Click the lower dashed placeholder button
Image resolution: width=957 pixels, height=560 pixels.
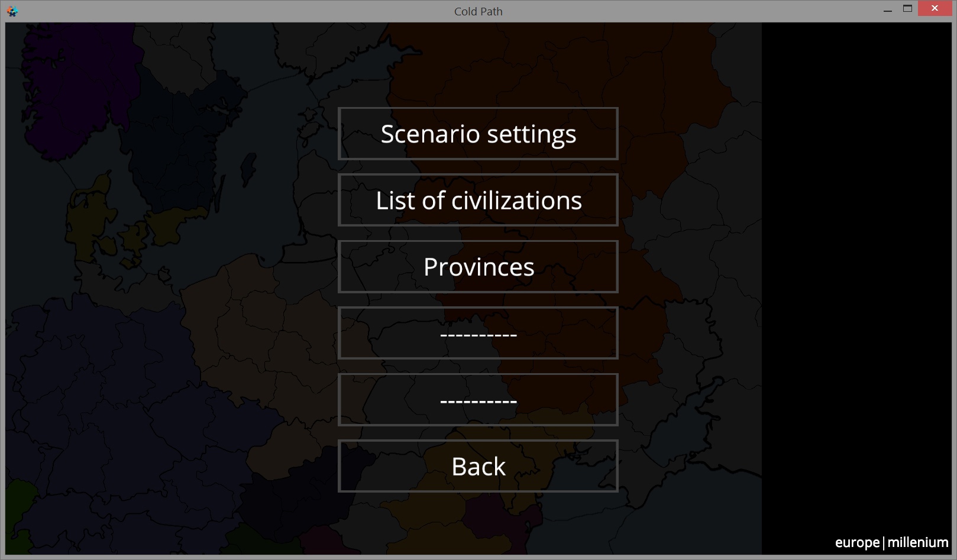tap(478, 400)
